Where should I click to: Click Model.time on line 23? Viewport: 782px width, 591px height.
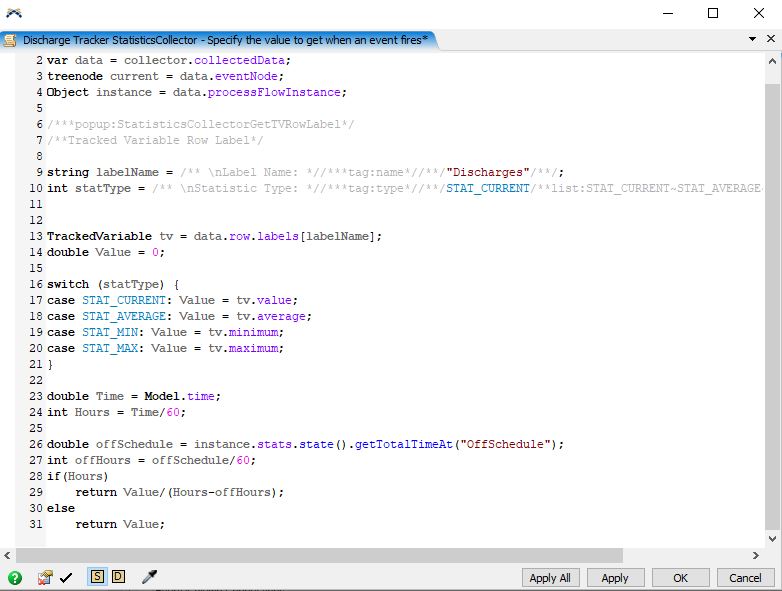pos(180,396)
